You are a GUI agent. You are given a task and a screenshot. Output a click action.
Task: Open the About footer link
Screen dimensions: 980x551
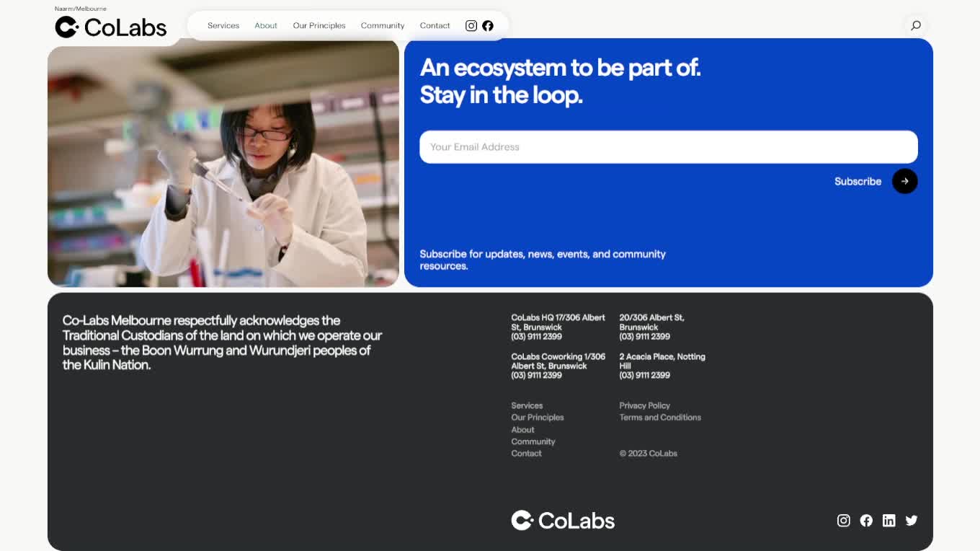click(522, 430)
